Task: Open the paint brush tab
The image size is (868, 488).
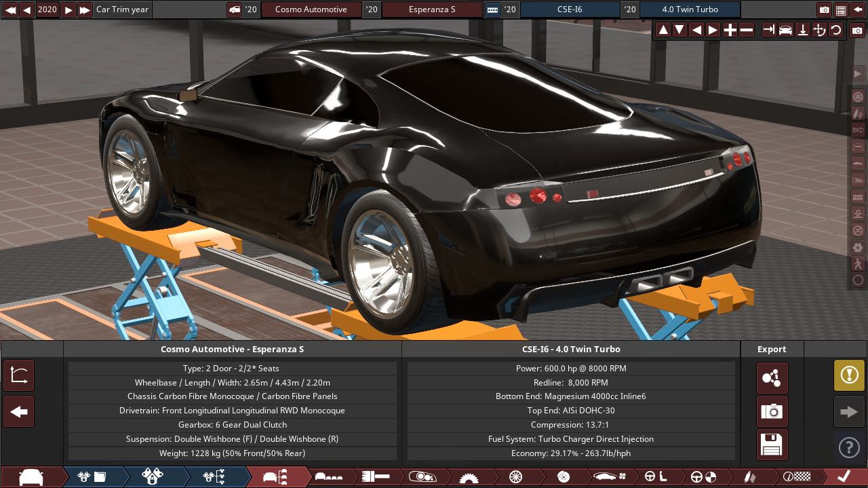Action: click(x=375, y=476)
